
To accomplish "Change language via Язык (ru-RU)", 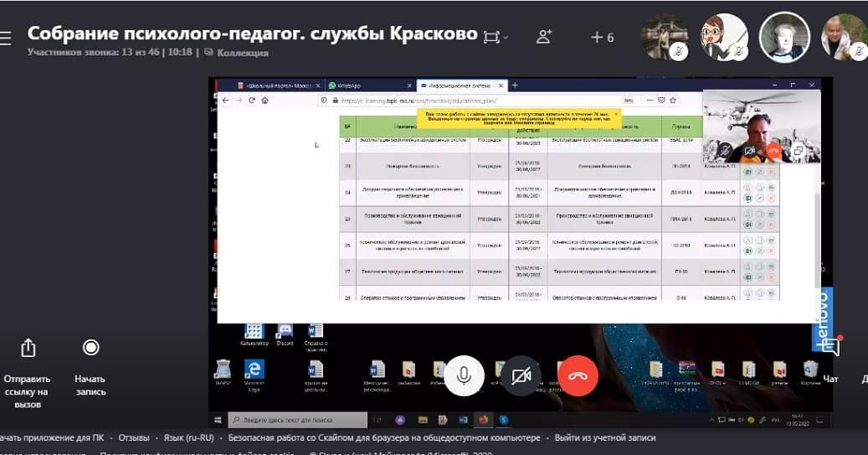I will [x=189, y=437].
